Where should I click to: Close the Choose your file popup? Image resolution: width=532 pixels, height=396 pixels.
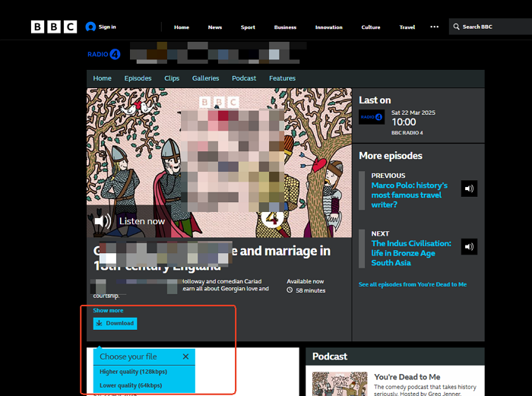185,356
